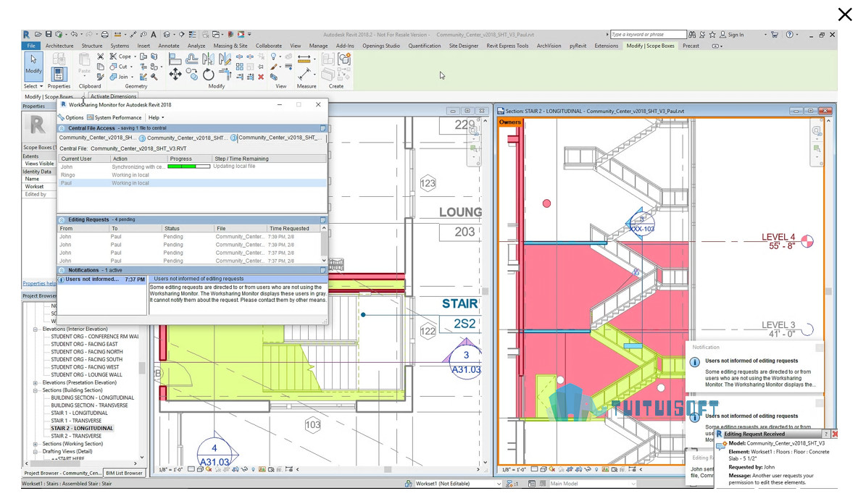
Task: Expand the Sections (Working Section) tree node
Action: [36, 445]
